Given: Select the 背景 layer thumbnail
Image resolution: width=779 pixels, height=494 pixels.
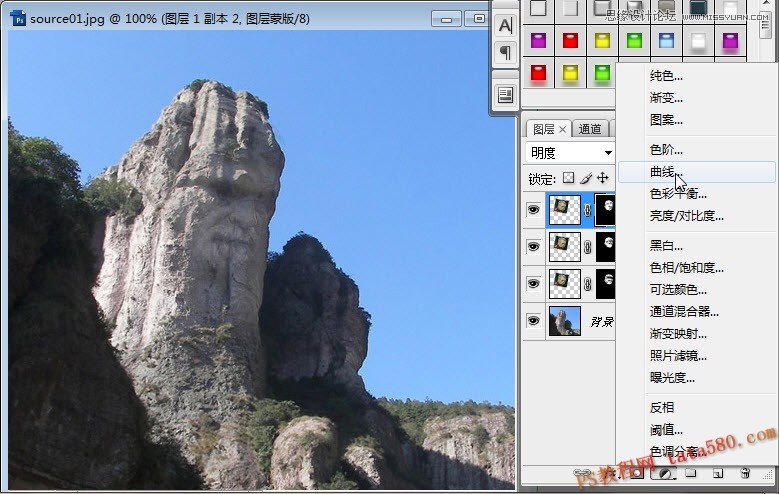Looking at the screenshot, I should [564, 321].
